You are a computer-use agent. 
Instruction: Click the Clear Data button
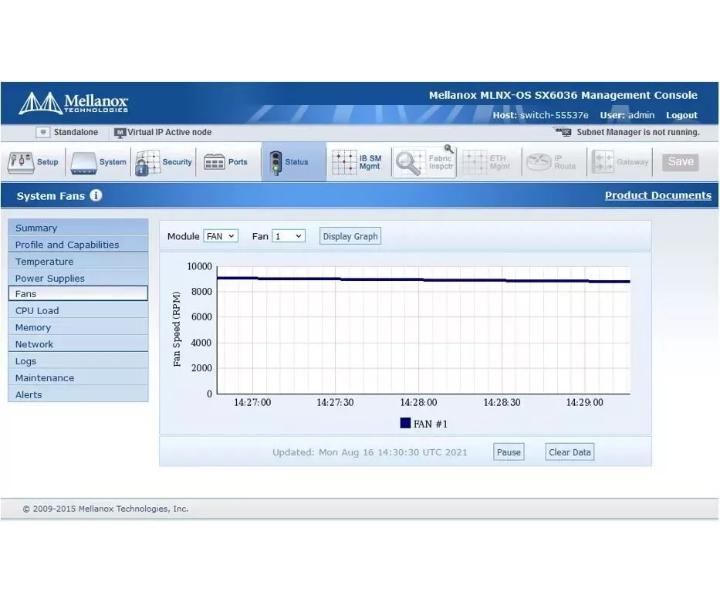click(x=570, y=452)
